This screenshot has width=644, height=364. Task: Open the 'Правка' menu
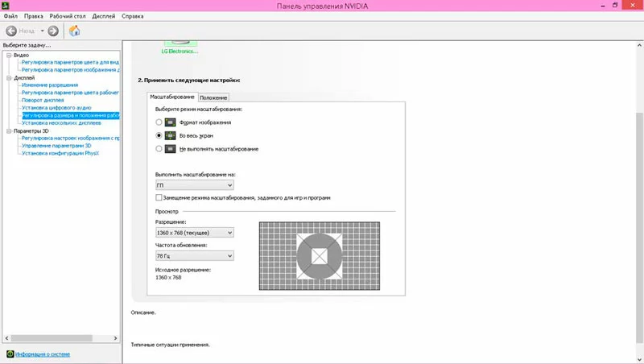[33, 16]
